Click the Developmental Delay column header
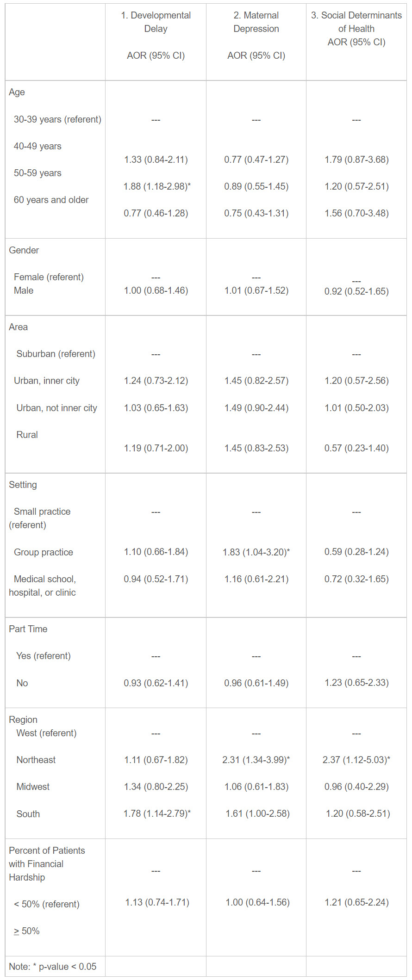The image size is (412, 980). click(156, 22)
